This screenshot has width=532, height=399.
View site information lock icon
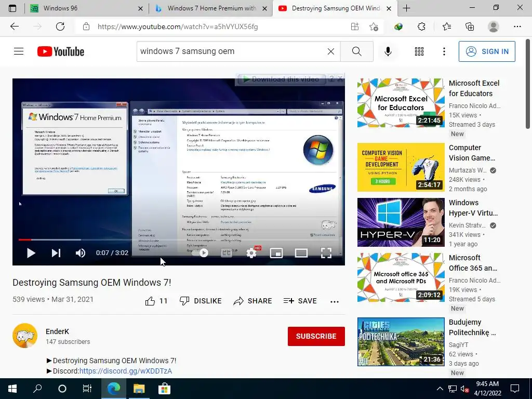coord(86,26)
